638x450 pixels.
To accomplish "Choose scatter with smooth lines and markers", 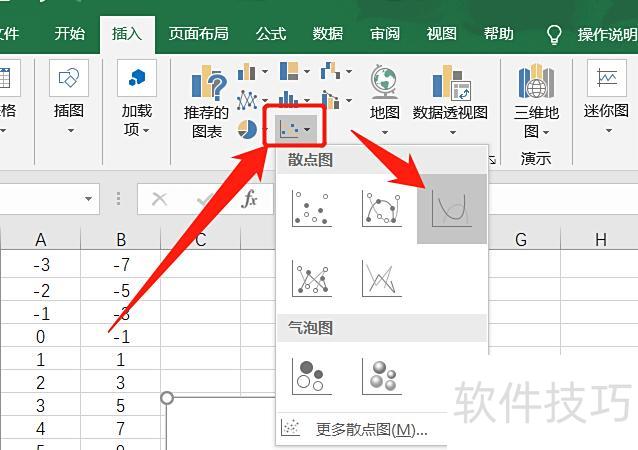I will [381, 209].
